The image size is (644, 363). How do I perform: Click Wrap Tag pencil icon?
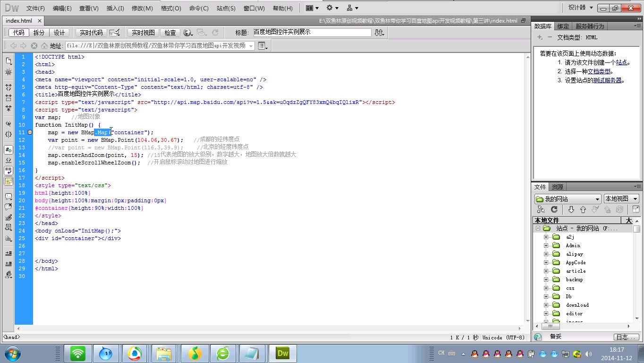(x=8, y=217)
